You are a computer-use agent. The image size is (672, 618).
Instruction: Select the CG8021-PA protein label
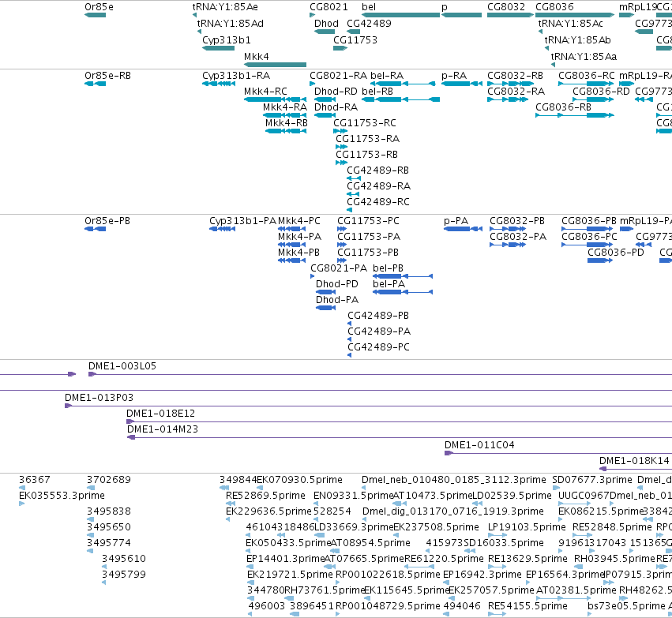pos(339,268)
